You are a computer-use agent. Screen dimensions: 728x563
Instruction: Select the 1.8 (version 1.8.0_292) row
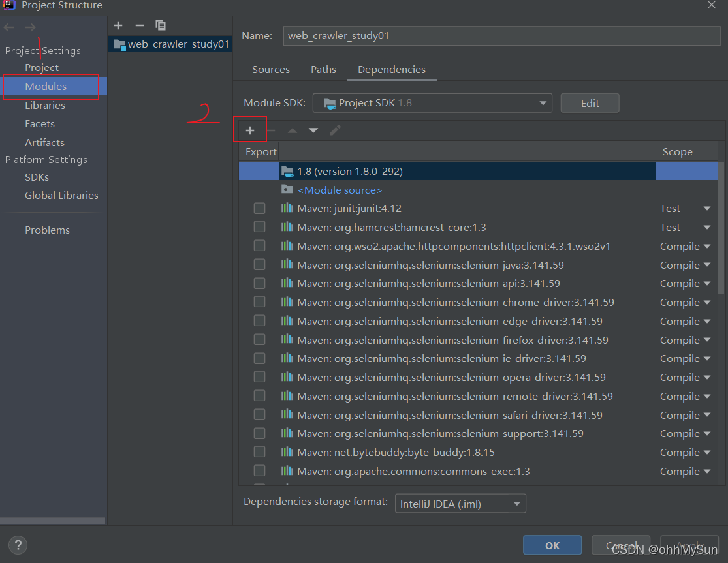(x=478, y=171)
